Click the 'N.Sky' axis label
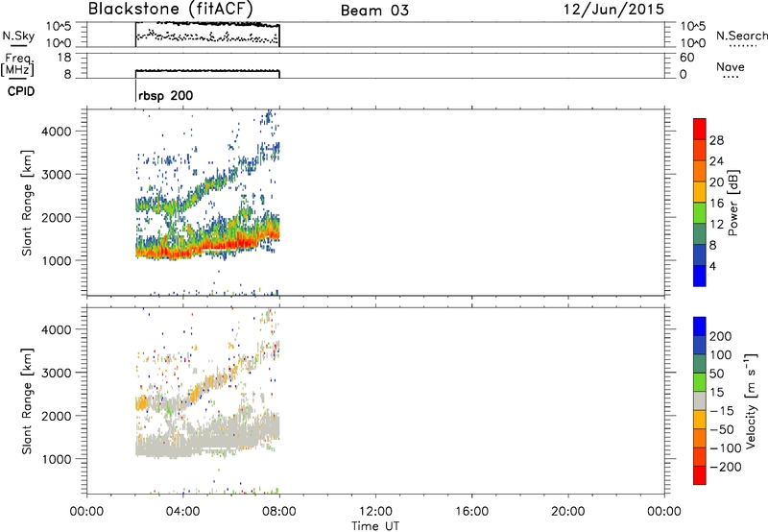The height and width of the screenshot is (532, 768). coord(18,36)
